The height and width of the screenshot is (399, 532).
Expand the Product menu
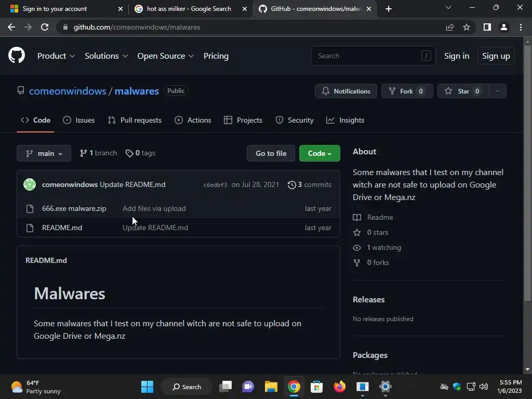(56, 56)
